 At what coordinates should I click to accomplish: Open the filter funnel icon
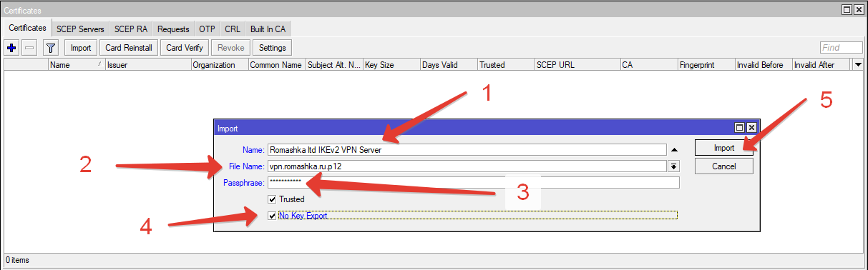pos(51,48)
